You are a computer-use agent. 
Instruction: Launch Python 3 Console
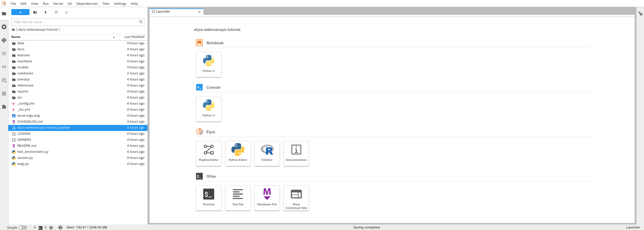209,109
